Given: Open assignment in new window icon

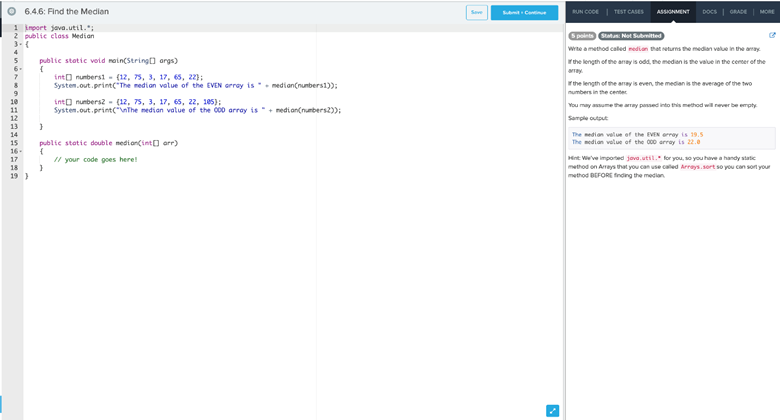Looking at the screenshot, I should [x=771, y=35].
